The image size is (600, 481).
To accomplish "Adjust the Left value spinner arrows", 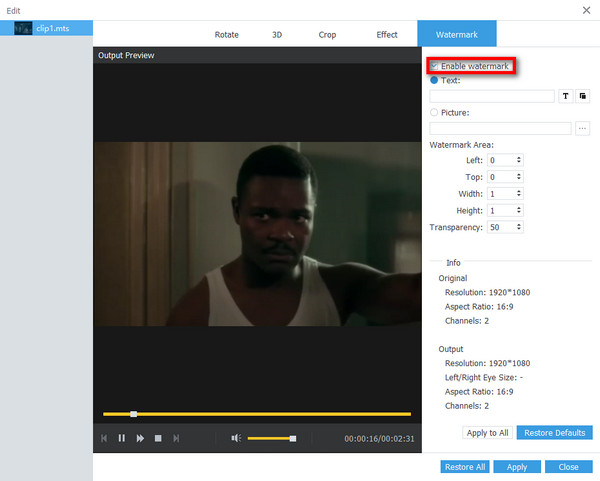I will [x=519, y=160].
